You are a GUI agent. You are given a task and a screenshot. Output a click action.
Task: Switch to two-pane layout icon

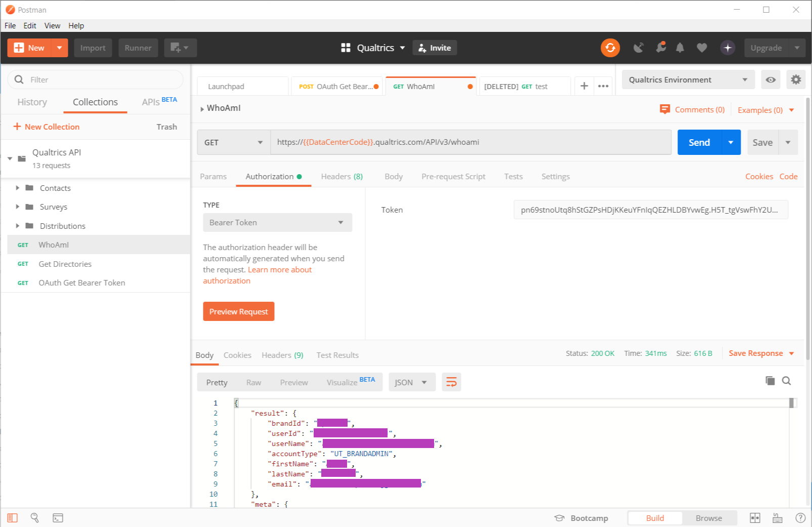(755, 518)
